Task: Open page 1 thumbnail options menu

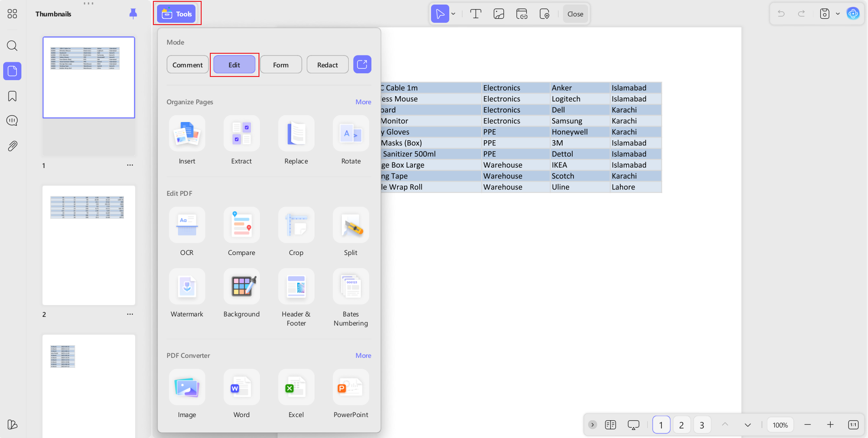Action: [x=130, y=165]
